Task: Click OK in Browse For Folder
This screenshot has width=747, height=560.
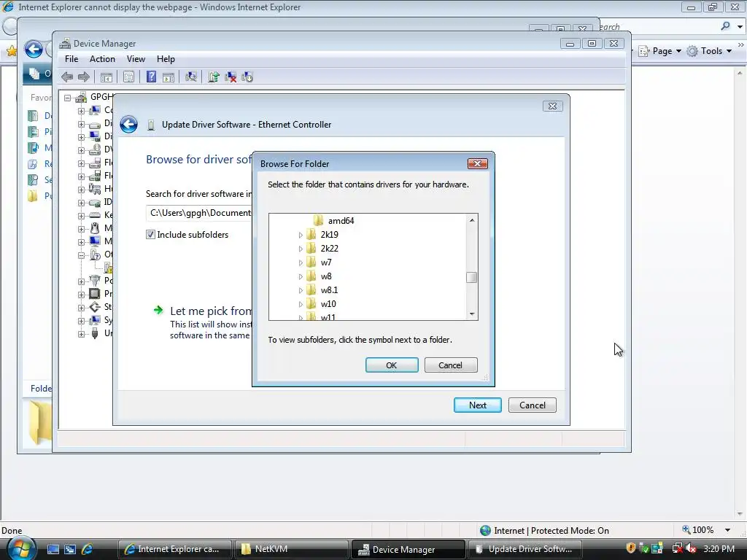Action: 392,365
